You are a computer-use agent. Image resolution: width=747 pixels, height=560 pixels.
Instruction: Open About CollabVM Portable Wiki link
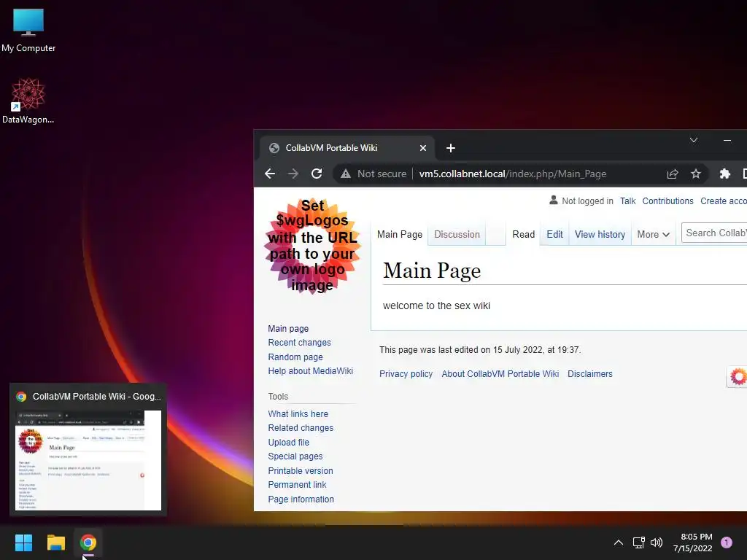pos(500,374)
